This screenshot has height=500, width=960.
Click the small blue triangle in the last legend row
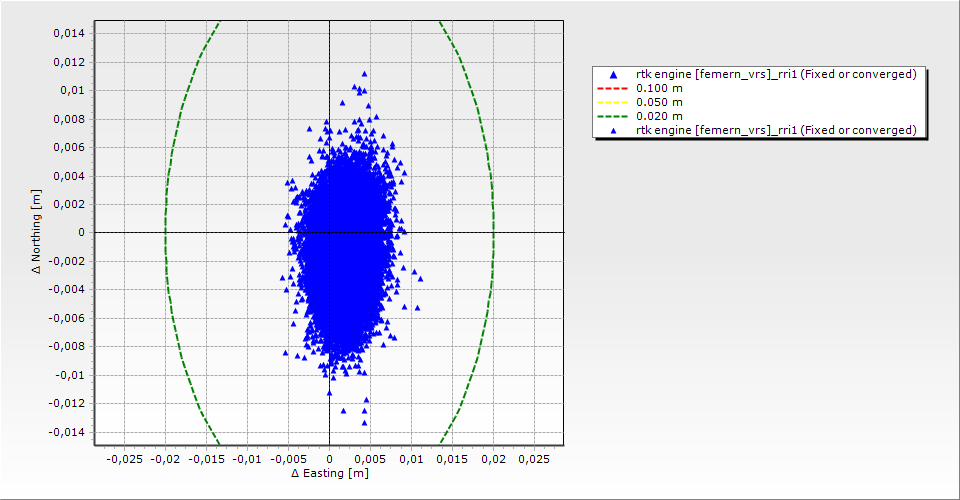(x=613, y=130)
